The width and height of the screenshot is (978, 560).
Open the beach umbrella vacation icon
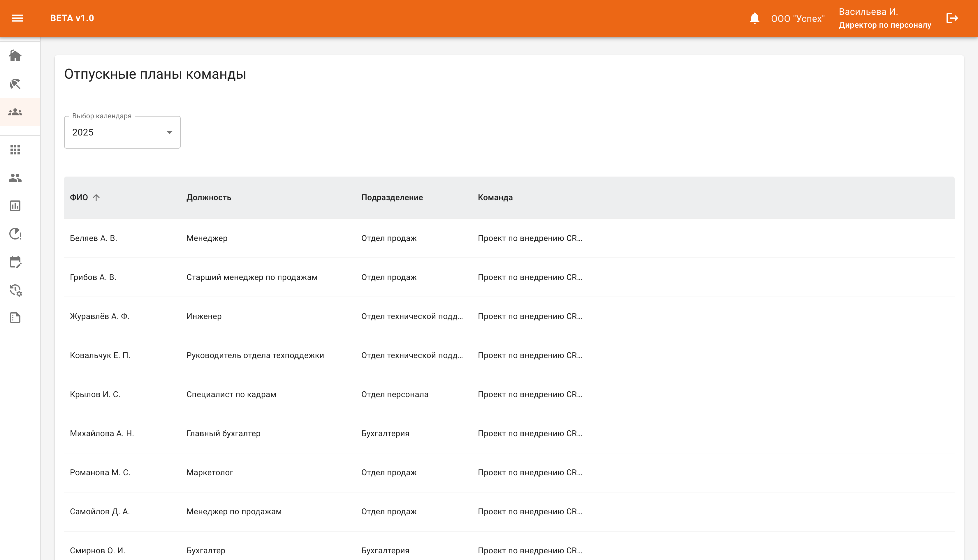15,84
